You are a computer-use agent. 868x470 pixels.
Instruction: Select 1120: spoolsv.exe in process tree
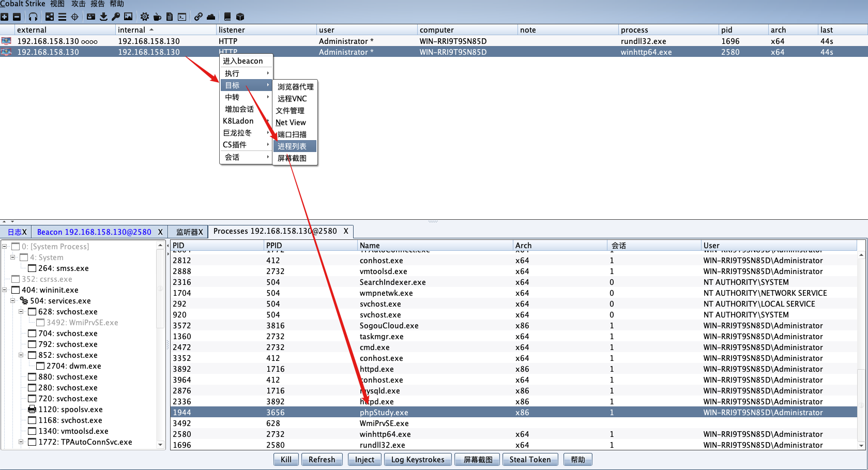coord(70,410)
